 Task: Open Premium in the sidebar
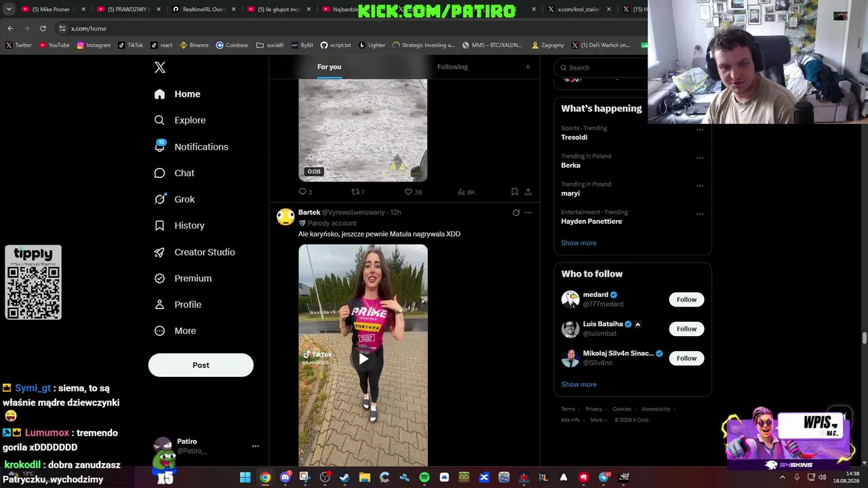(182, 278)
